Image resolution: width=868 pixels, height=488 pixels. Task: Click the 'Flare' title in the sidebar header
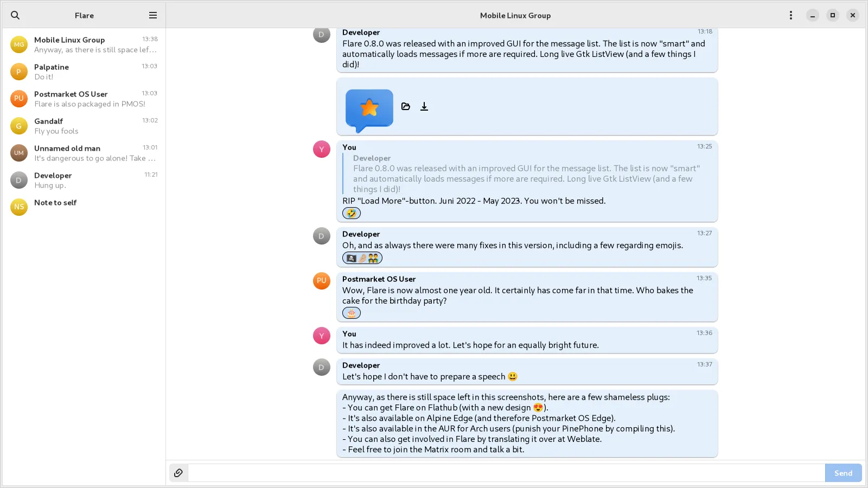(x=84, y=15)
